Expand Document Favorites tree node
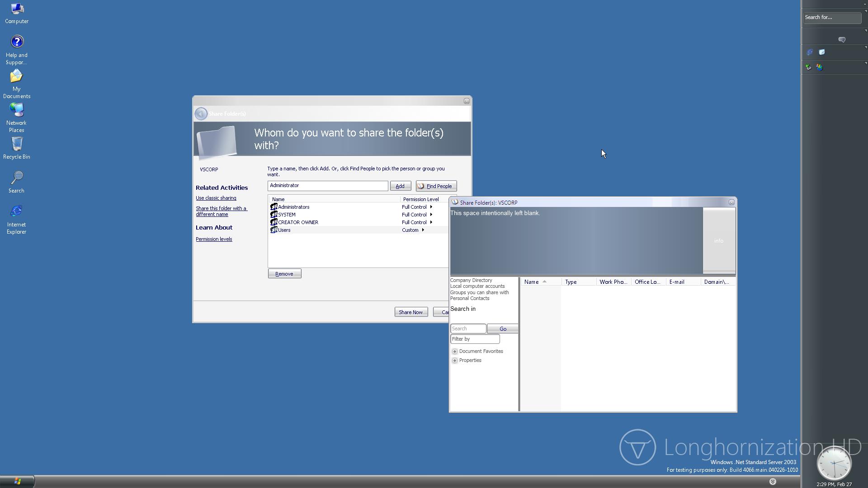The height and width of the screenshot is (488, 868). click(455, 352)
